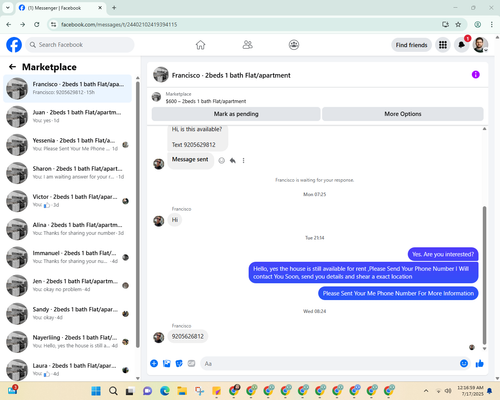The height and width of the screenshot is (400, 500).
Task: Open Windows taskbar search
Action: pyautogui.click(x=113, y=391)
